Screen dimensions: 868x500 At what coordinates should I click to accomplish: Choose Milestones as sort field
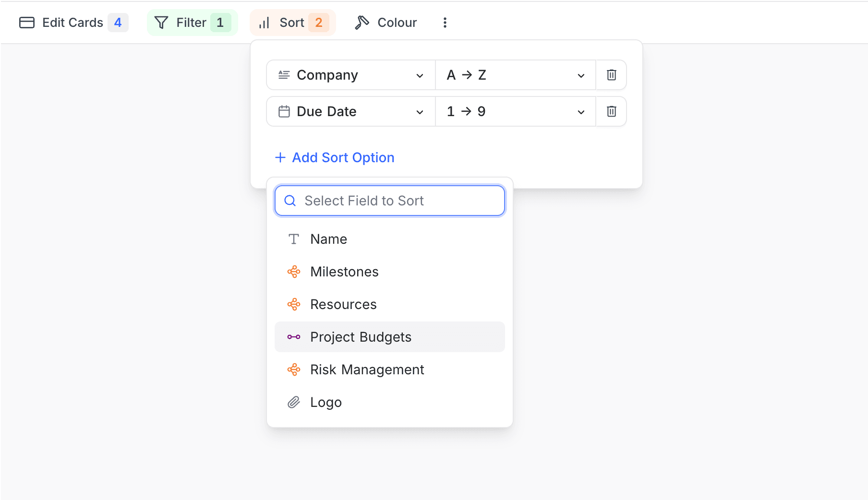click(344, 272)
